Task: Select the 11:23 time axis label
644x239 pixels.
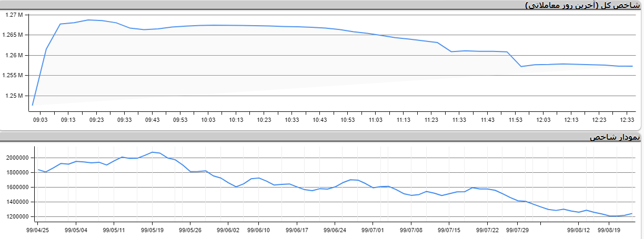Action: (x=432, y=120)
